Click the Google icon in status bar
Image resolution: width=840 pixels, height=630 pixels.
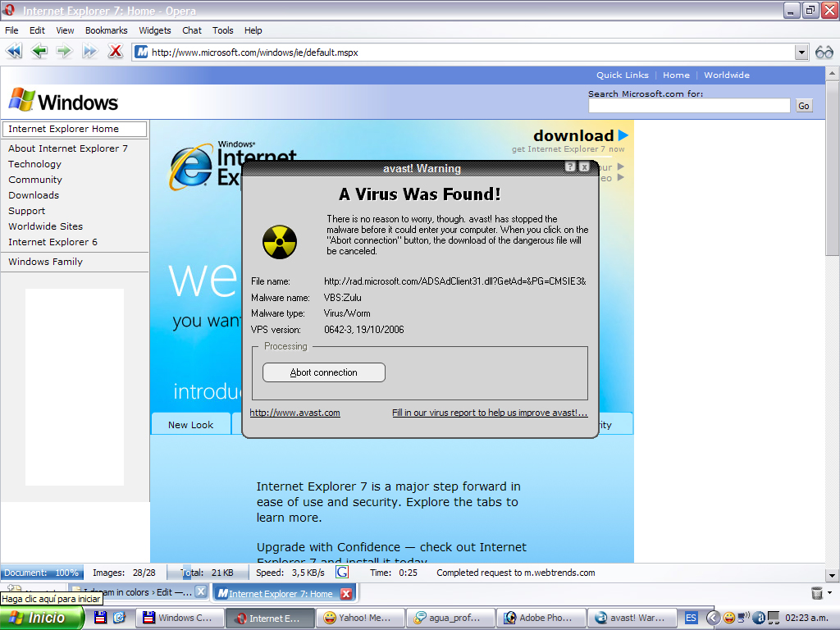click(342, 573)
